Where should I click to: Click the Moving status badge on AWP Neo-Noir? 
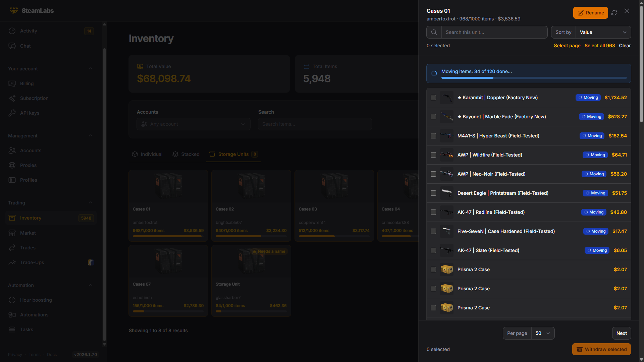(594, 174)
